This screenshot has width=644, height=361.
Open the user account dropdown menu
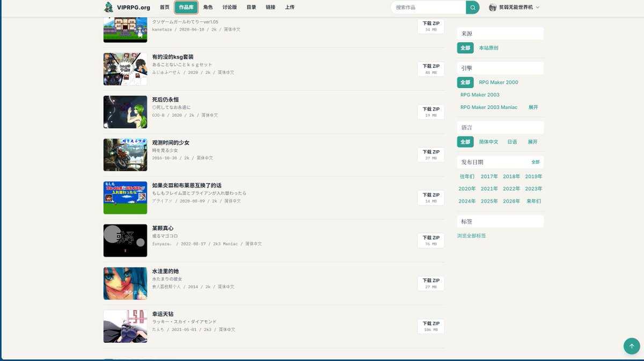point(514,8)
